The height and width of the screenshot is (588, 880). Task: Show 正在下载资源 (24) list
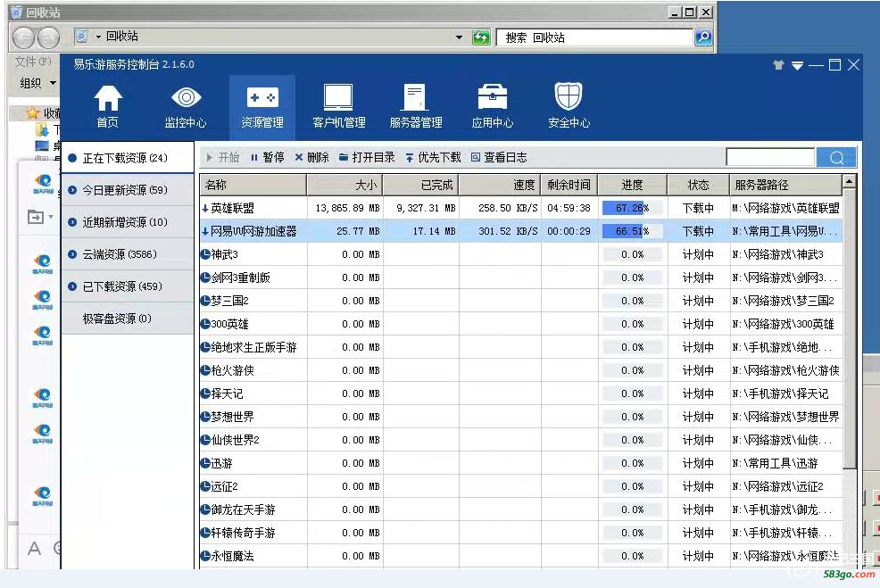(128, 158)
